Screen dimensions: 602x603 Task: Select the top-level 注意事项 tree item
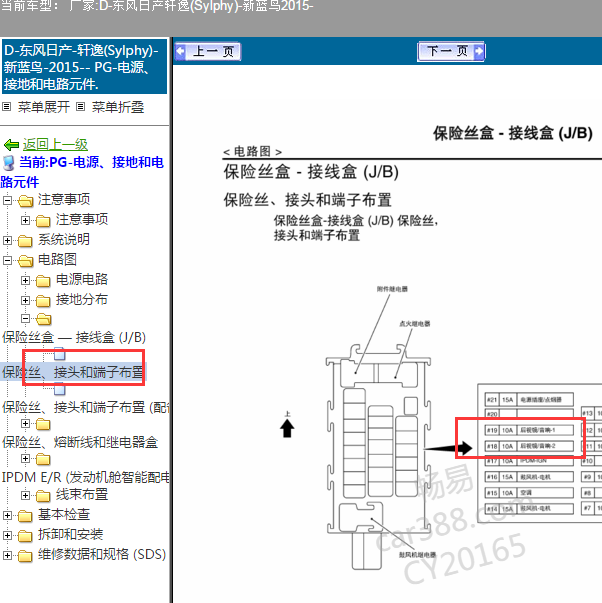coord(64,200)
